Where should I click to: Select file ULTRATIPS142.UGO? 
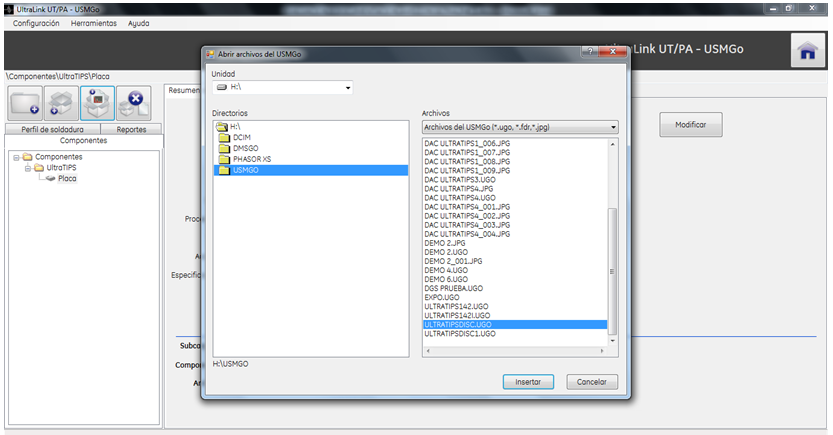[x=456, y=306]
